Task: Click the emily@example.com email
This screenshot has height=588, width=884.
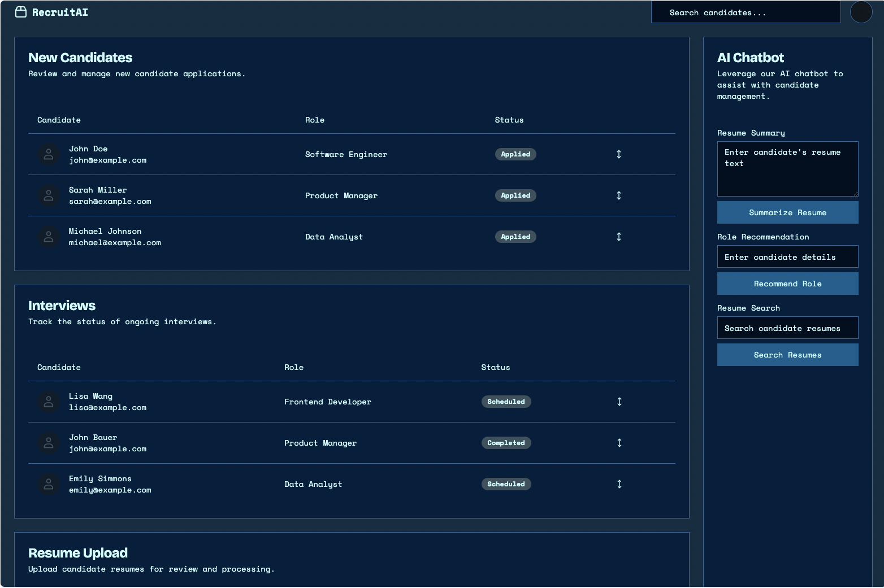Action: [110, 490]
